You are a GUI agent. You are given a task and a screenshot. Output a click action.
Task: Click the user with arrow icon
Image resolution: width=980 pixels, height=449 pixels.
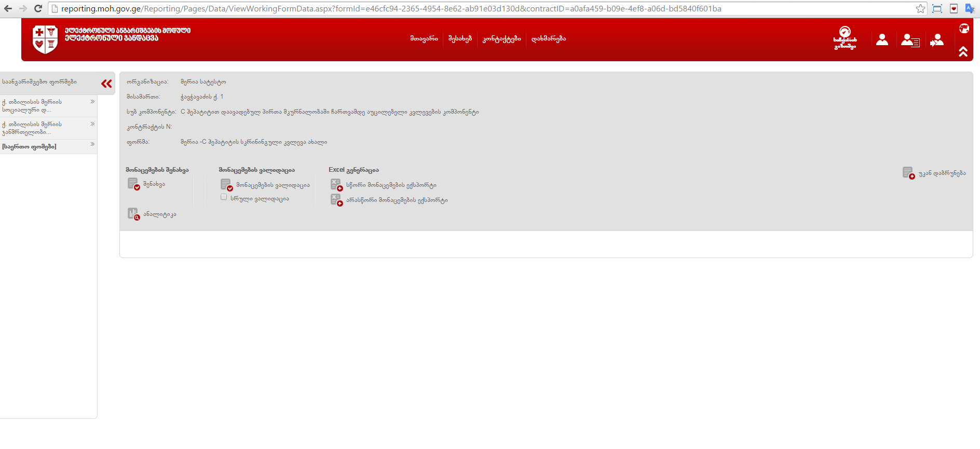[x=937, y=40]
